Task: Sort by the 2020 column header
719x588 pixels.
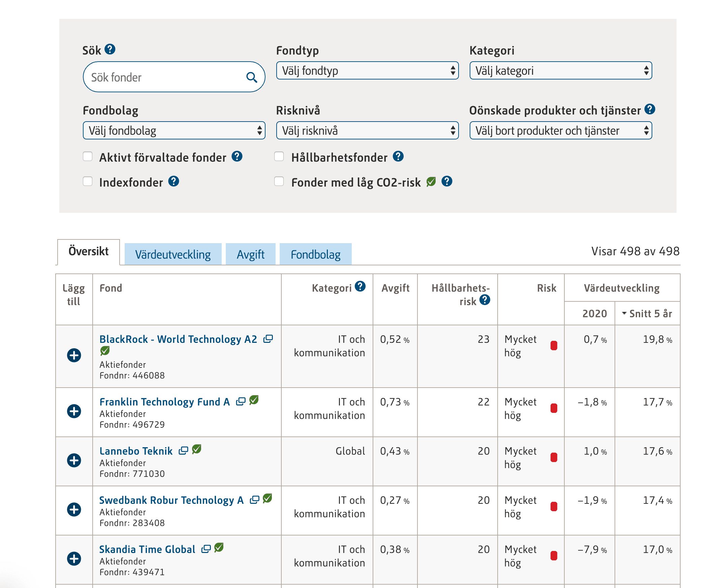Action: [x=595, y=313]
